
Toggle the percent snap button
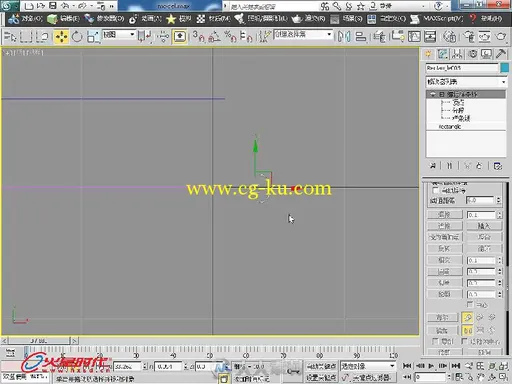pyautogui.click(x=230, y=37)
